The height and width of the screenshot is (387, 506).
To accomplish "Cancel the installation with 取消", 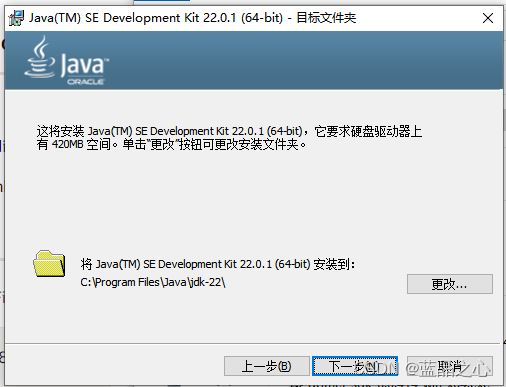I will pos(450,366).
